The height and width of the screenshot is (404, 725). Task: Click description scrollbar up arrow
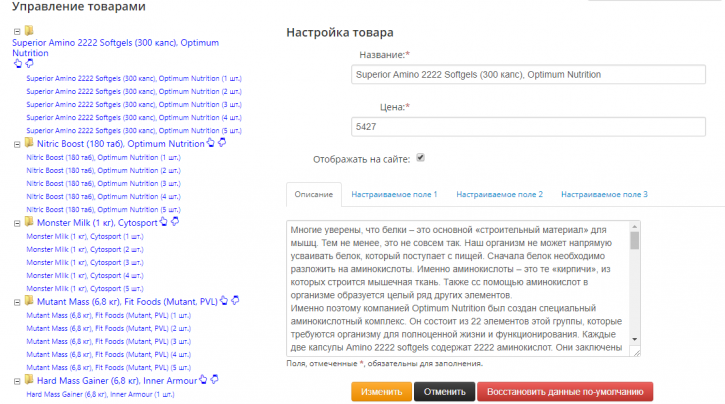pos(635,226)
